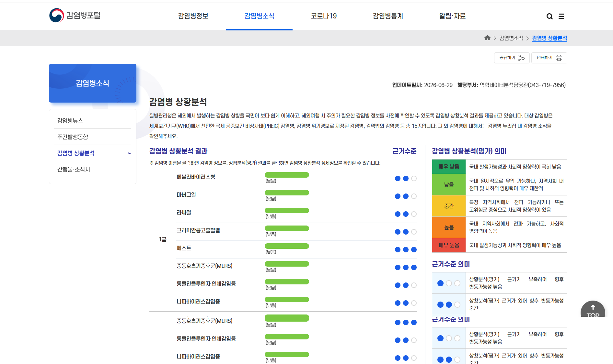Image resolution: width=613 pixels, height=364 pixels.
Task: Open the hamburger menu icon
Action: [561, 16]
